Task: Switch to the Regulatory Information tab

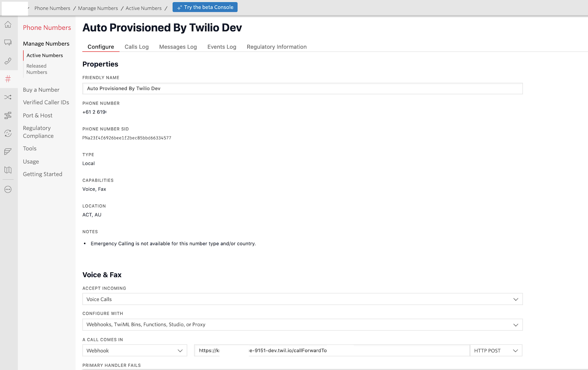Action: 277,47
